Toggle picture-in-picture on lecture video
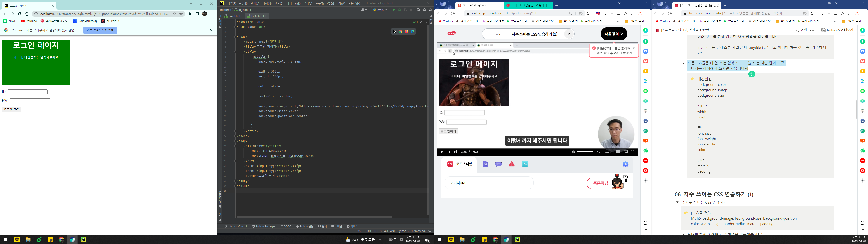Viewport: 868px width, 244px height. point(625,152)
